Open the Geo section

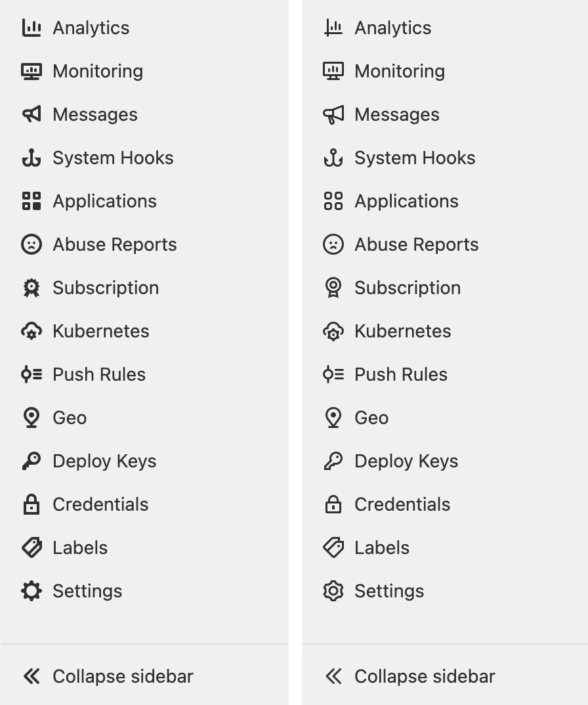coord(69,417)
